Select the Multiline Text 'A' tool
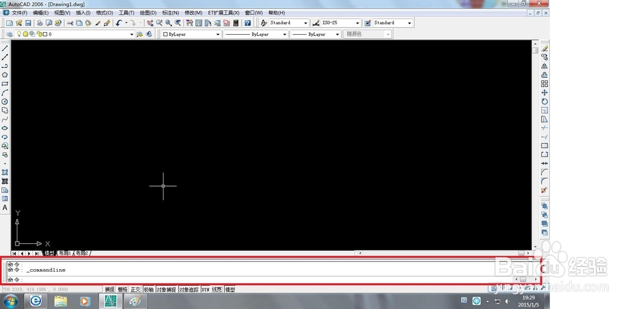Image resolution: width=644 pixels, height=309 pixels. [5, 208]
